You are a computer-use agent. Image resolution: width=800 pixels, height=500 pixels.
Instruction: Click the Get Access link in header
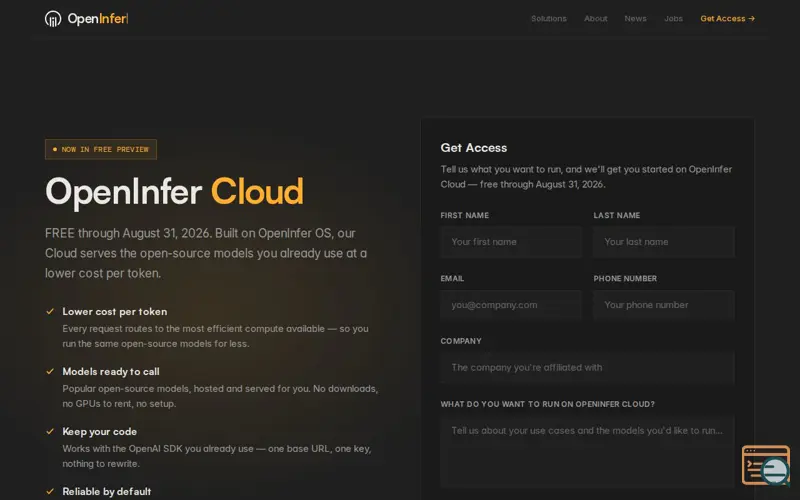pyautogui.click(x=727, y=18)
